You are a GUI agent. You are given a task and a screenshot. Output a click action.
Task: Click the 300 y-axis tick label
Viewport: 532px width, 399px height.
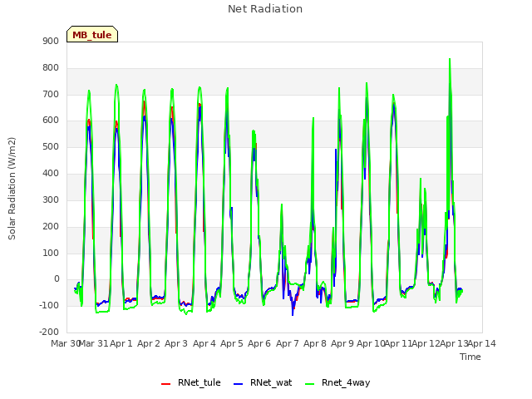point(51,199)
